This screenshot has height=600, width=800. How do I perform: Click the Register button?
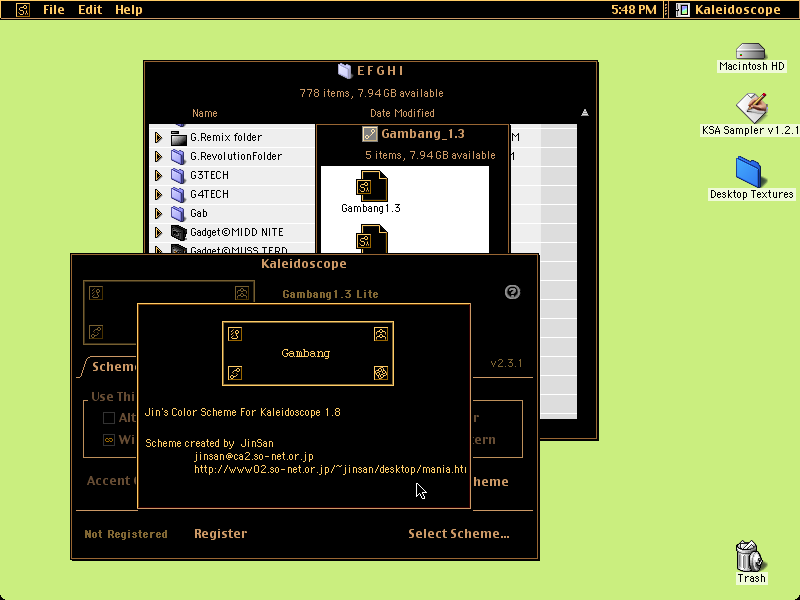click(x=220, y=534)
